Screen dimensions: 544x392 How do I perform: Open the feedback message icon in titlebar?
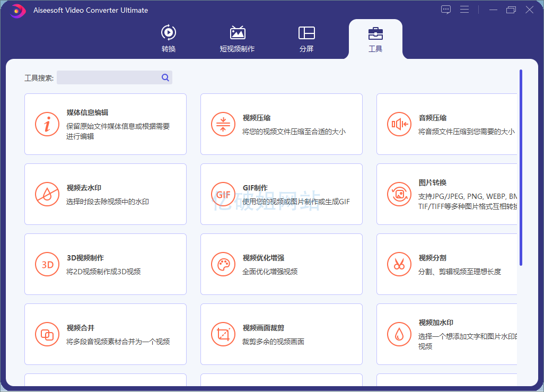coord(445,9)
